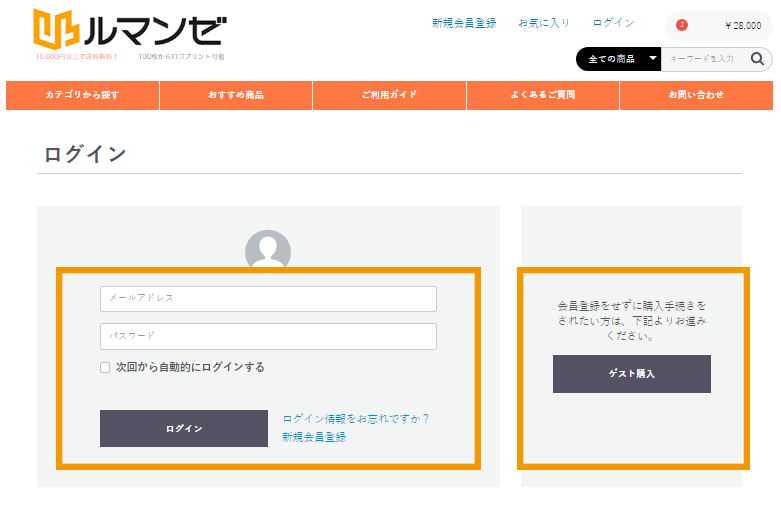The width and height of the screenshot is (781, 512).
Task: Focus the メールアドレス input field
Action: [x=268, y=299]
